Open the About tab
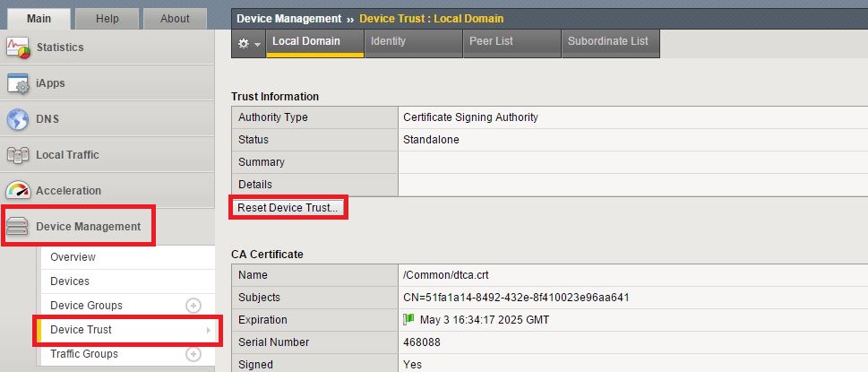The image size is (868, 372). pyautogui.click(x=174, y=19)
